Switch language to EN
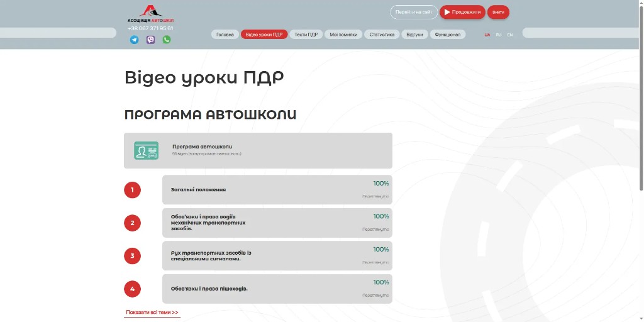 [509, 35]
